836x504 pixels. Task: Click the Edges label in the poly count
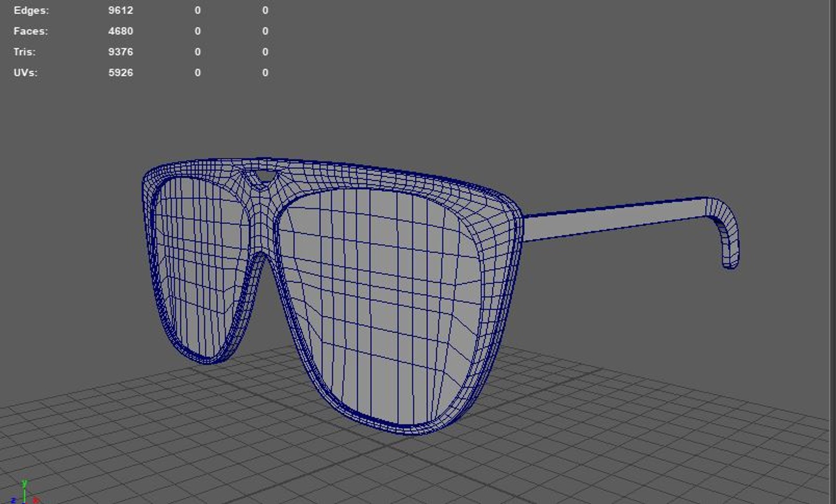pyautogui.click(x=31, y=10)
